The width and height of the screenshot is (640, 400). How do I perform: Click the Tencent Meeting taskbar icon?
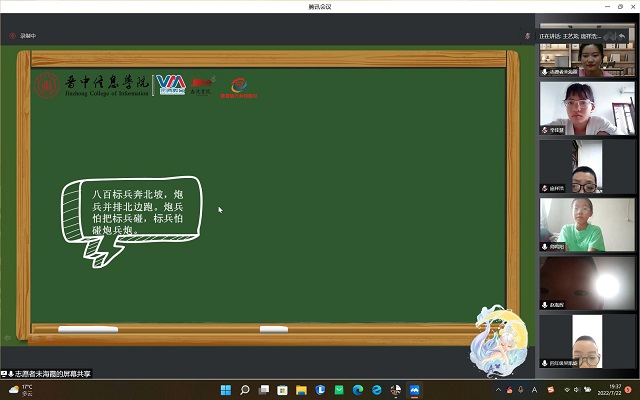coord(414,390)
